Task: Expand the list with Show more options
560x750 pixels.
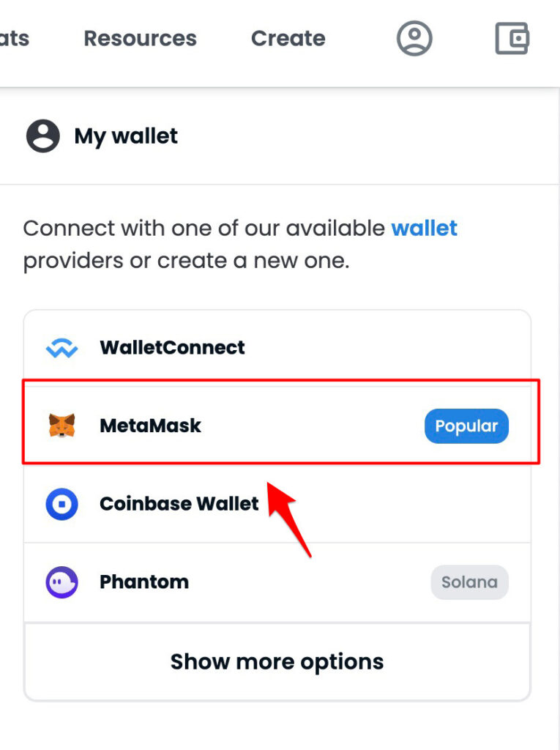Action: tap(277, 662)
